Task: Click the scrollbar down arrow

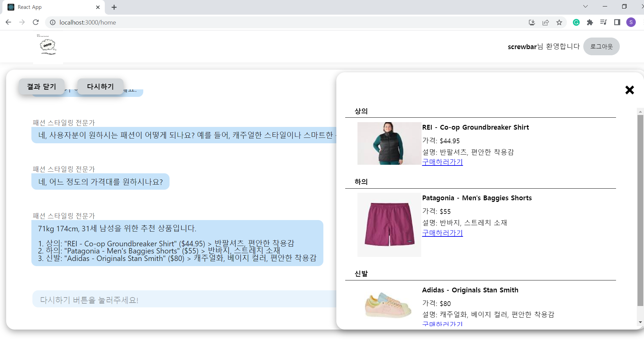Action: pos(640,322)
